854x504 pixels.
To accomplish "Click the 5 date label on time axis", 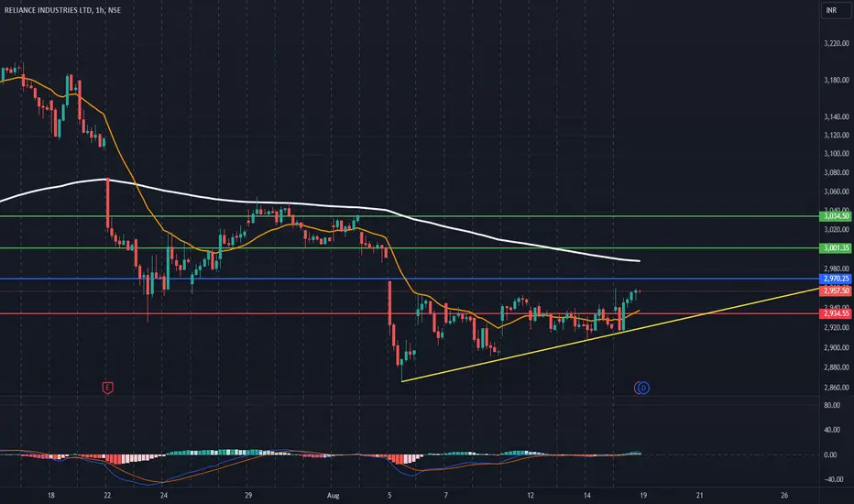I will point(389,495).
